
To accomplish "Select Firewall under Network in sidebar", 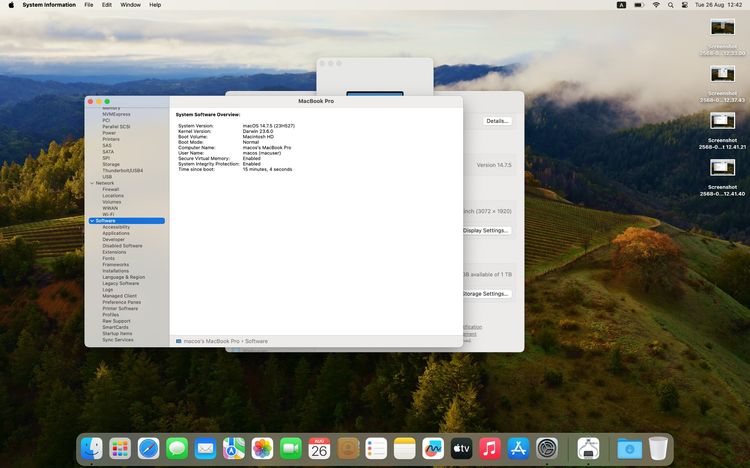I will click(x=110, y=189).
